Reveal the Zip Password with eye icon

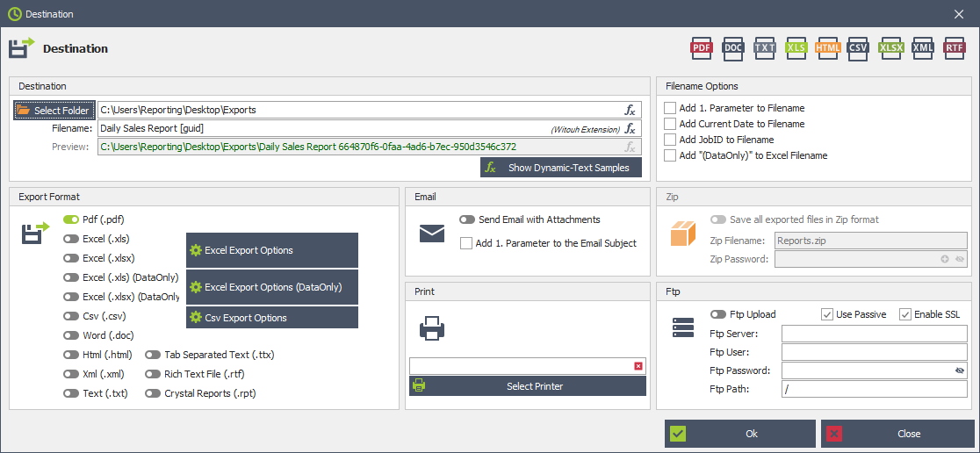tap(960, 259)
